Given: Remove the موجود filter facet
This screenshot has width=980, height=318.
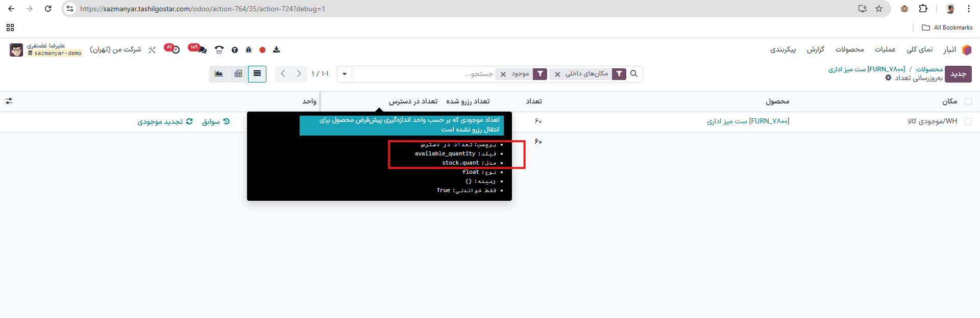Looking at the screenshot, I should pos(503,74).
